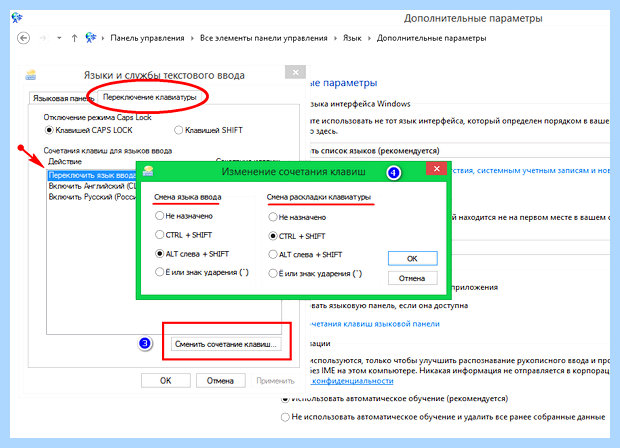This screenshot has width=620, height=448.
Task: Select Клавишей SHIFT radio option
Action: pos(208,130)
